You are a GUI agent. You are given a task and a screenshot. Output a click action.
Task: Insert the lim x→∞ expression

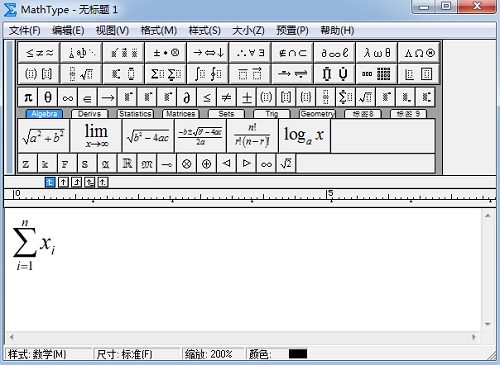tap(96, 136)
